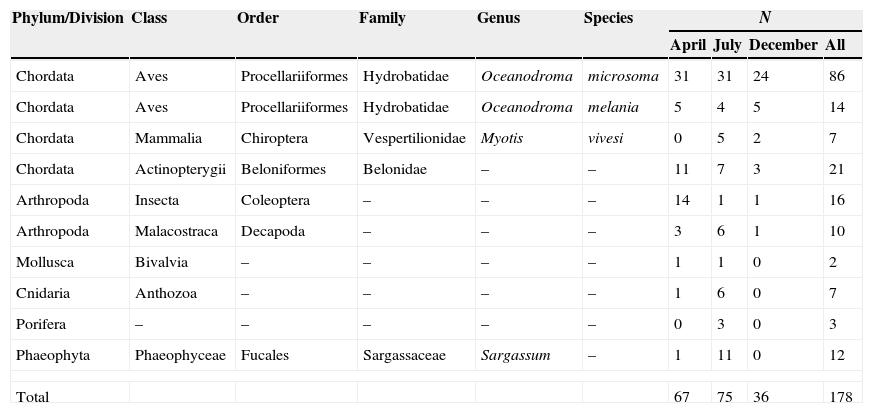This screenshot has width=873, height=413.
Task: Click the Species column header
Action: (608, 18)
